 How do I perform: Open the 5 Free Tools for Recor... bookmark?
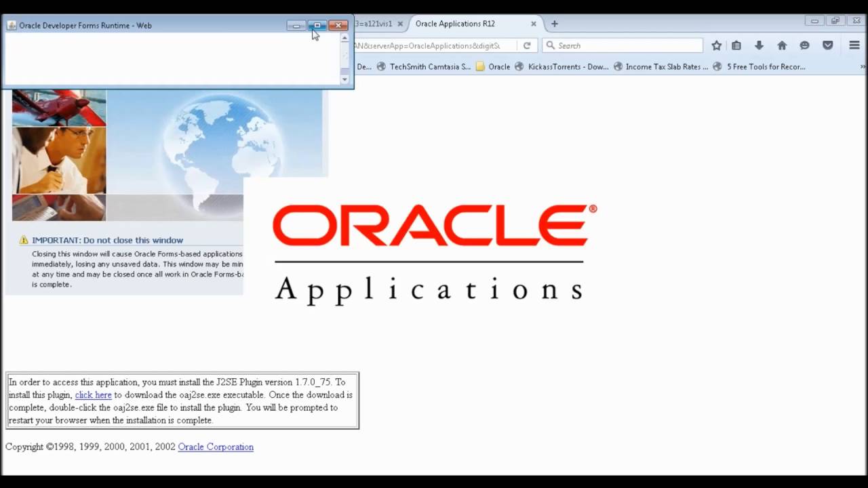[x=759, y=66]
